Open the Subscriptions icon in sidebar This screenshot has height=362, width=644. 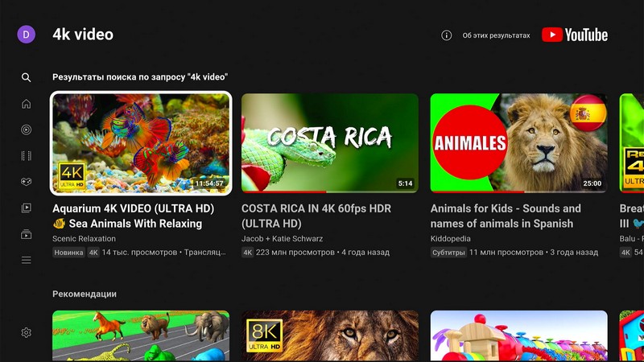click(x=26, y=234)
